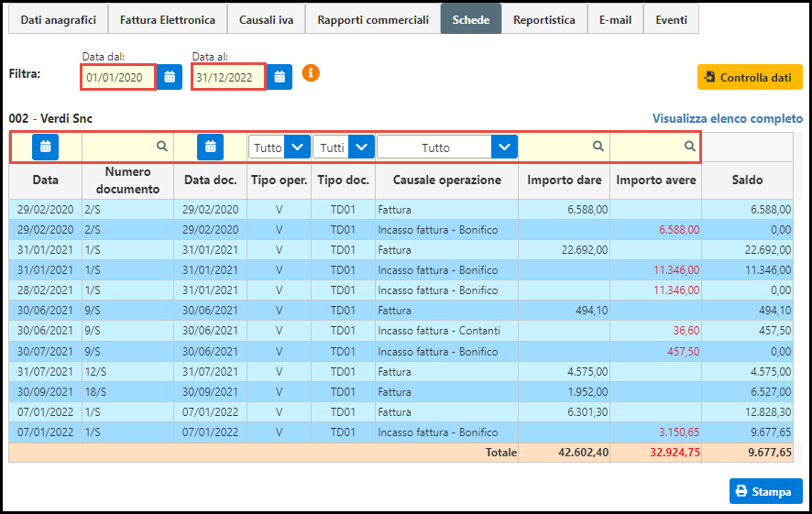Click the 494,10 Importo dare cell

point(564,311)
